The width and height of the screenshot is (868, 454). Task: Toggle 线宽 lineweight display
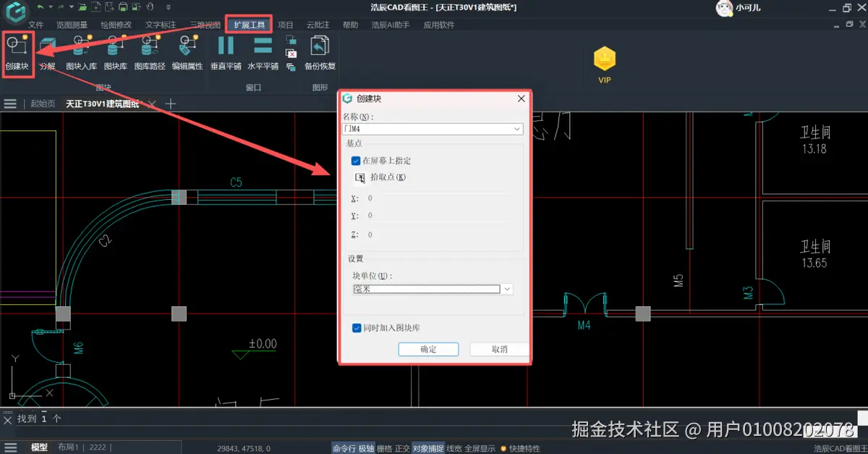[x=454, y=448]
